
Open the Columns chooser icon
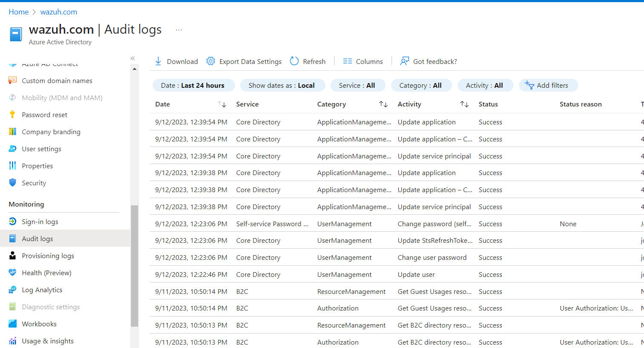click(x=347, y=61)
